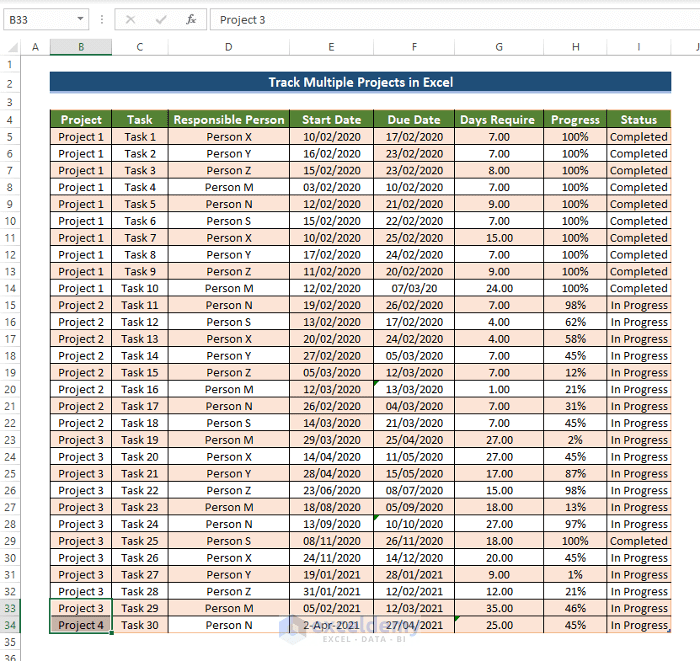The height and width of the screenshot is (661, 700).
Task: Select the 'Task 22' cell
Action: (x=140, y=491)
